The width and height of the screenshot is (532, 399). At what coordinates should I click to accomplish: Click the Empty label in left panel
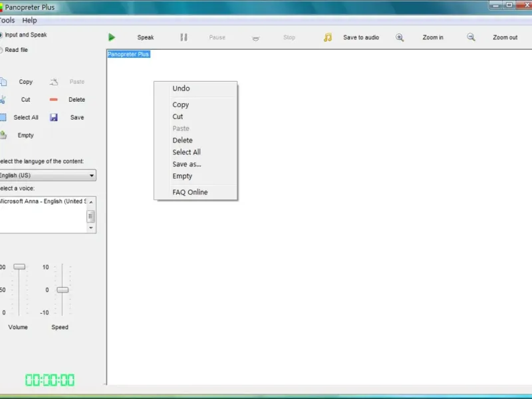pyautogui.click(x=26, y=135)
